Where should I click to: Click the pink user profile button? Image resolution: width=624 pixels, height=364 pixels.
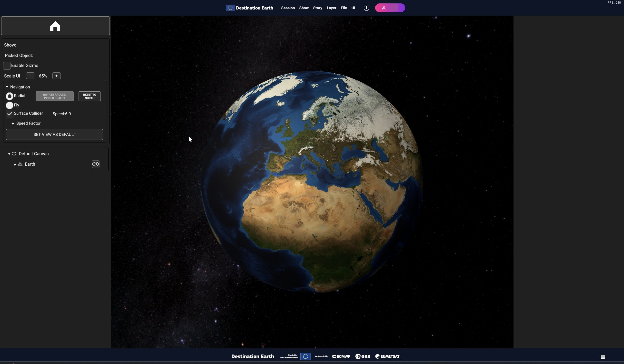click(390, 8)
